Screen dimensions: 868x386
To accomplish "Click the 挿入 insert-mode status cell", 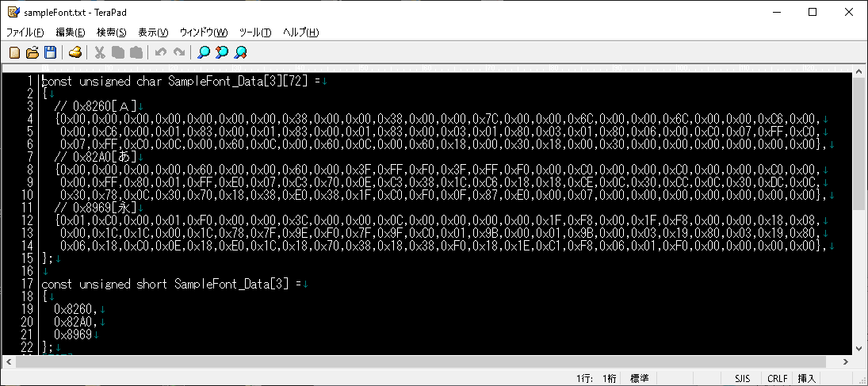I will [806, 379].
